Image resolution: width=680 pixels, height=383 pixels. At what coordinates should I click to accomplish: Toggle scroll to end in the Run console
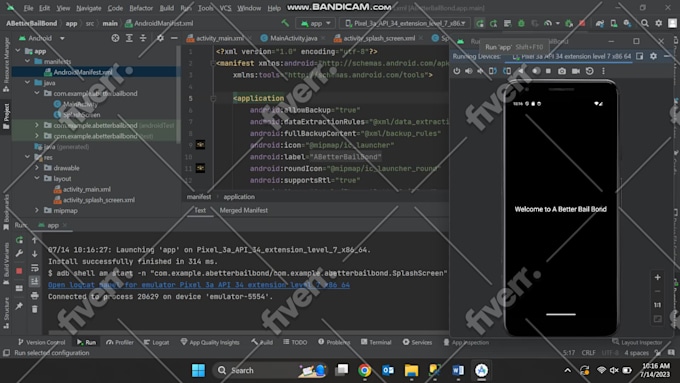click(35, 282)
